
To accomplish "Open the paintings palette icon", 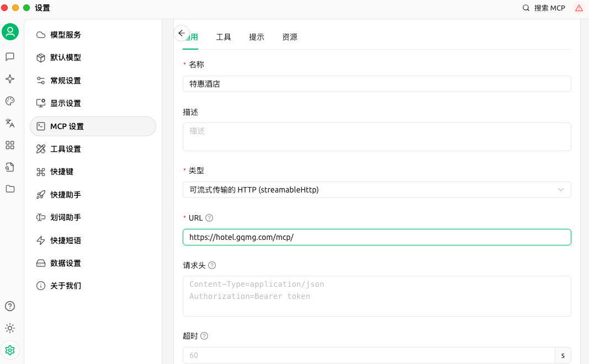I will [10, 101].
